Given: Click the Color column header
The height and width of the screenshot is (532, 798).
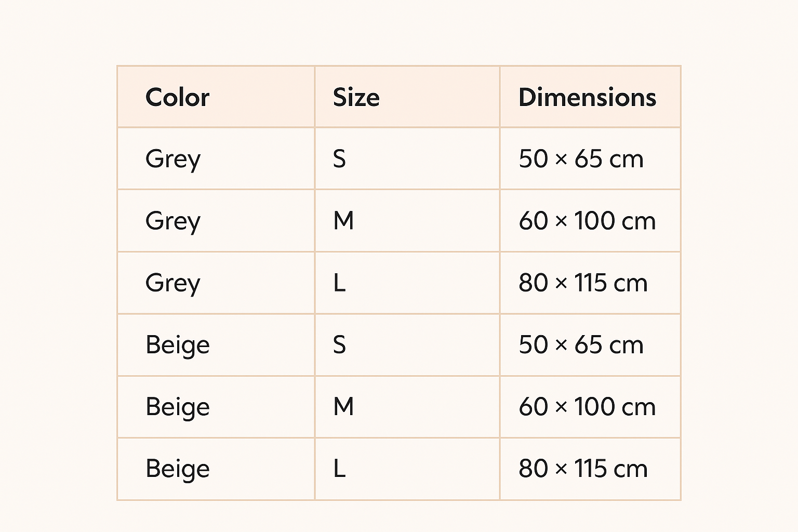Looking at the screenshot, I should [x=177, y=97].
